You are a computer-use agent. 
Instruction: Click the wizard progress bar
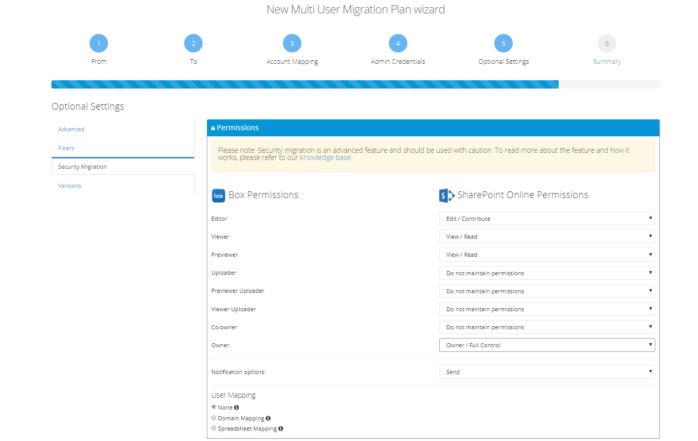(355, 84)
